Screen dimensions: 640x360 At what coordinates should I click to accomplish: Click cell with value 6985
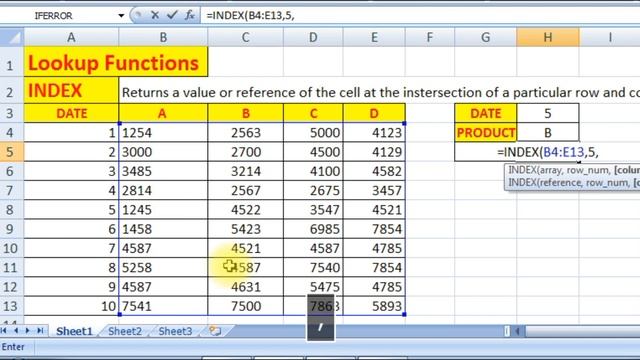point(313,229)
